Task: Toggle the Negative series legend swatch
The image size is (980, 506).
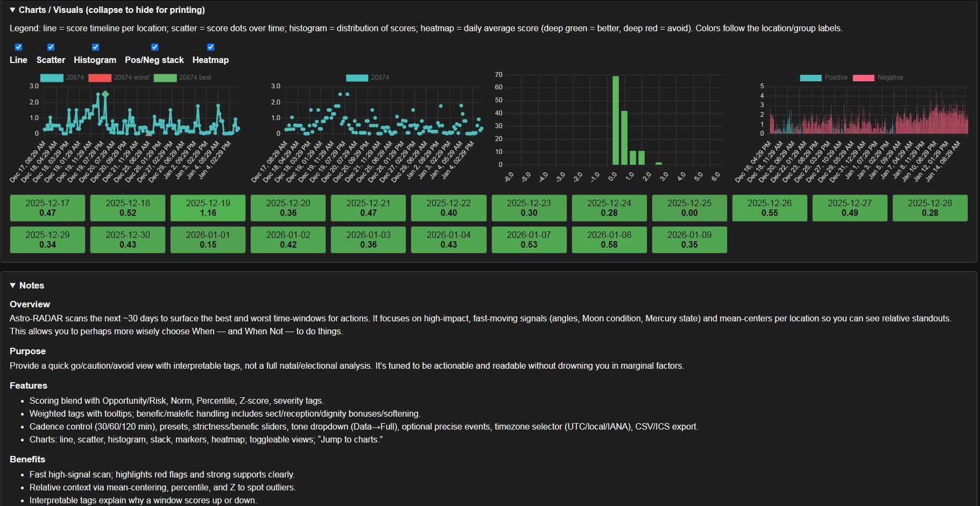Action: 863,78
